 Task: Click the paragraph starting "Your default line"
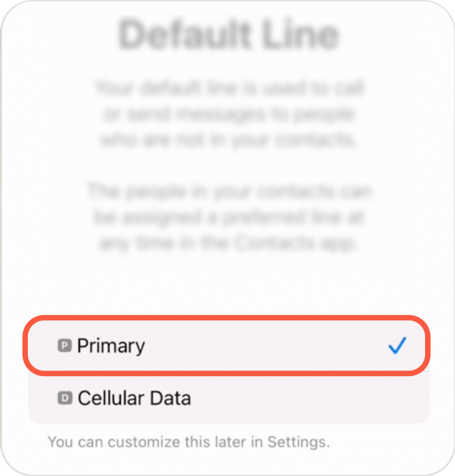coord(228,114)
